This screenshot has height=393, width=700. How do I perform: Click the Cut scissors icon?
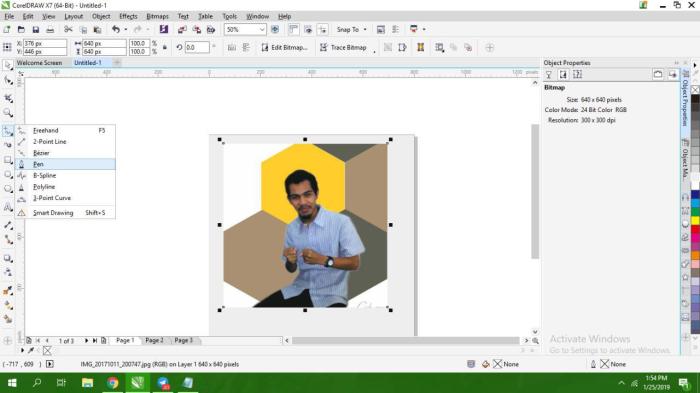tap(68, 29)
